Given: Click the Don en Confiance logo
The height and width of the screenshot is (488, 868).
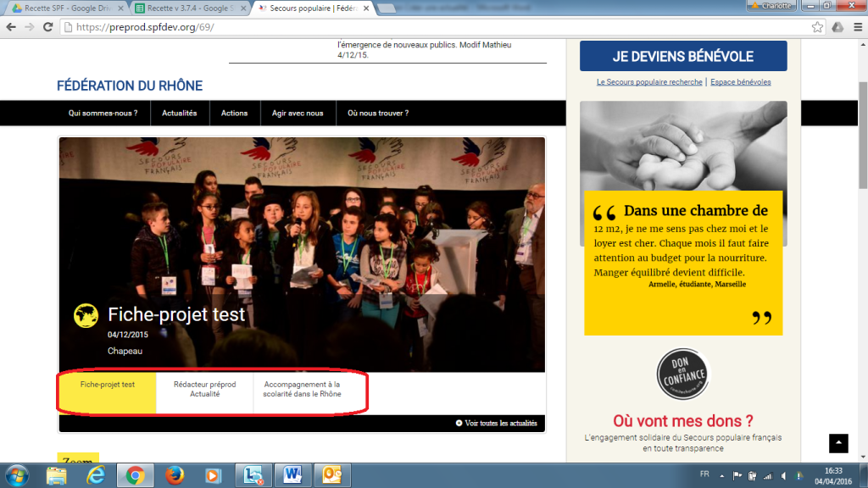Looking at the screenshot, I should (x=683, y=374).
